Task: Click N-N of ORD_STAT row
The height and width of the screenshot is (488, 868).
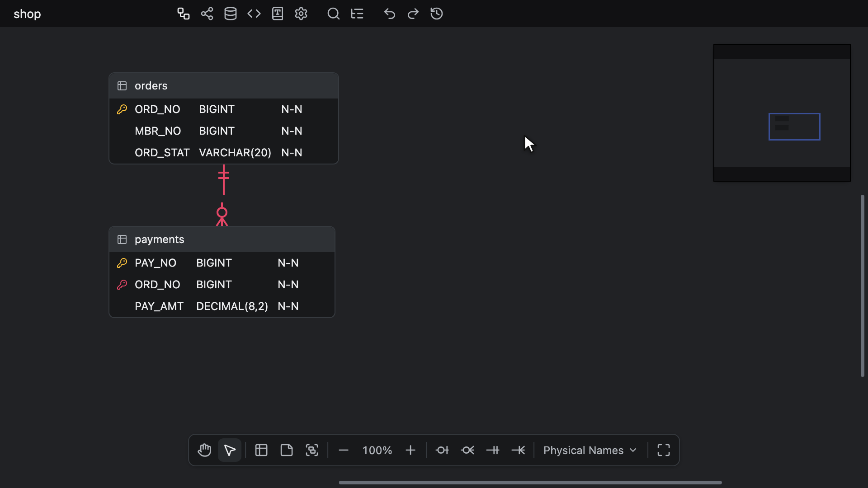Action: coord(292,153)
